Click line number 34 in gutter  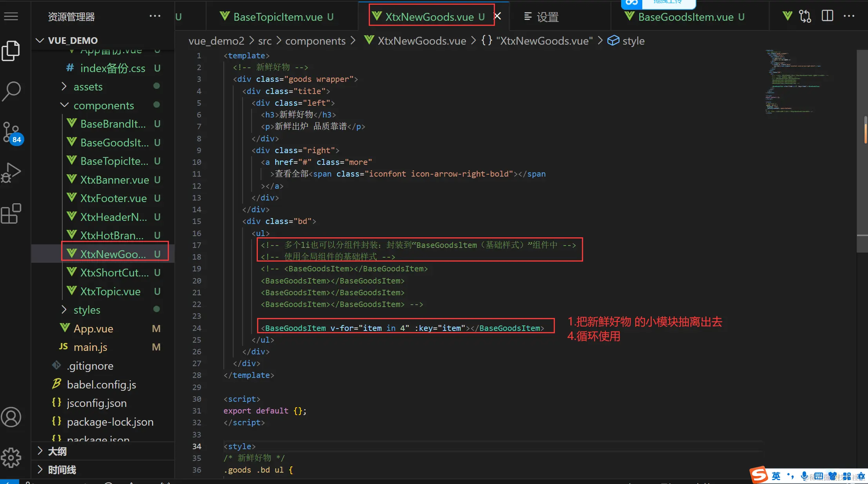(x=197, y=446)
